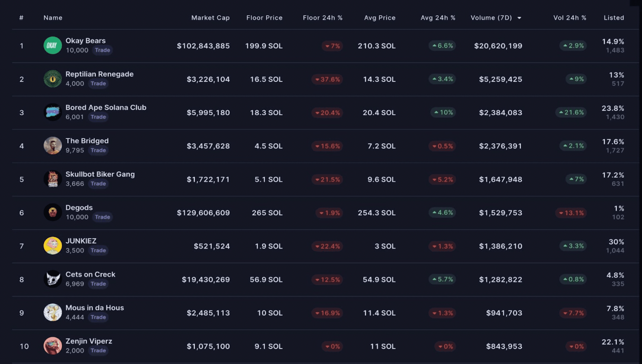
Task: Click Trade button for Okay Bears
Action: click(102, 50)
